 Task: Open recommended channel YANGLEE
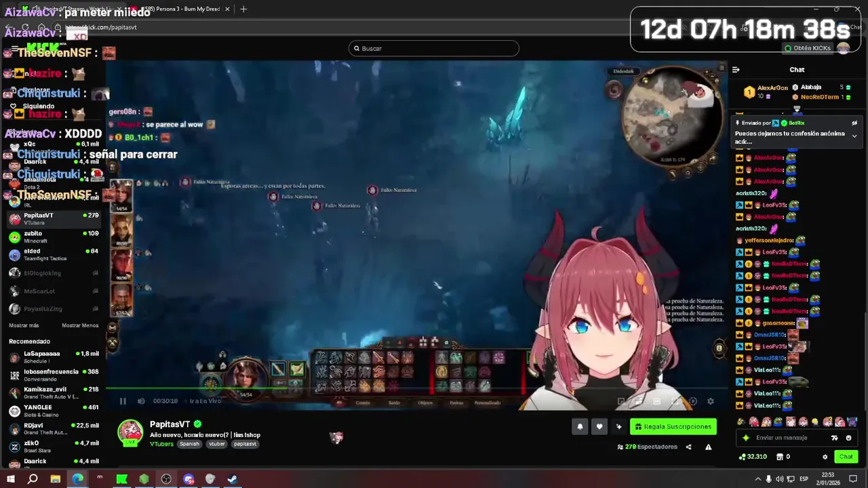coord(53,411)
